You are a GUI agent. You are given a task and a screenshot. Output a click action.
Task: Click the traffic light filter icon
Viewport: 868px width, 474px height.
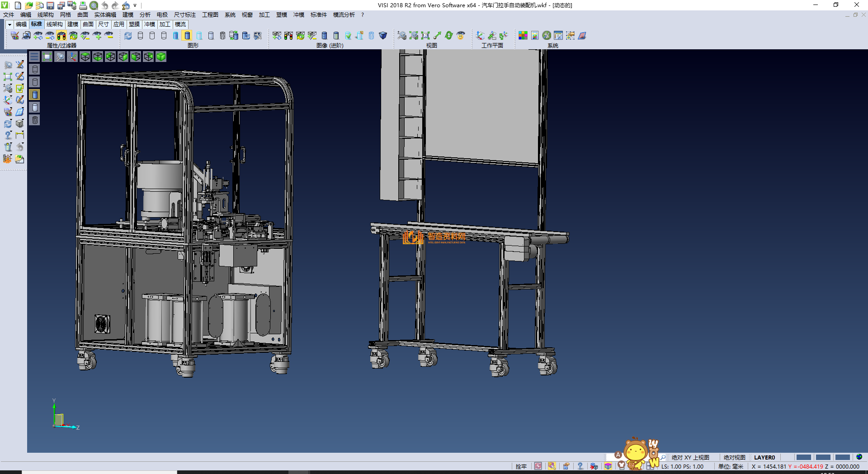(x=61, y=36)
